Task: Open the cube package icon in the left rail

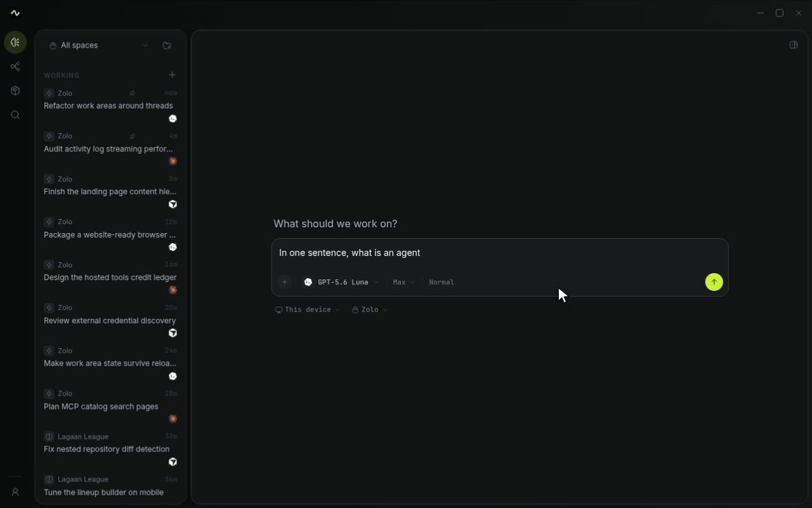Action: [15, 91]
